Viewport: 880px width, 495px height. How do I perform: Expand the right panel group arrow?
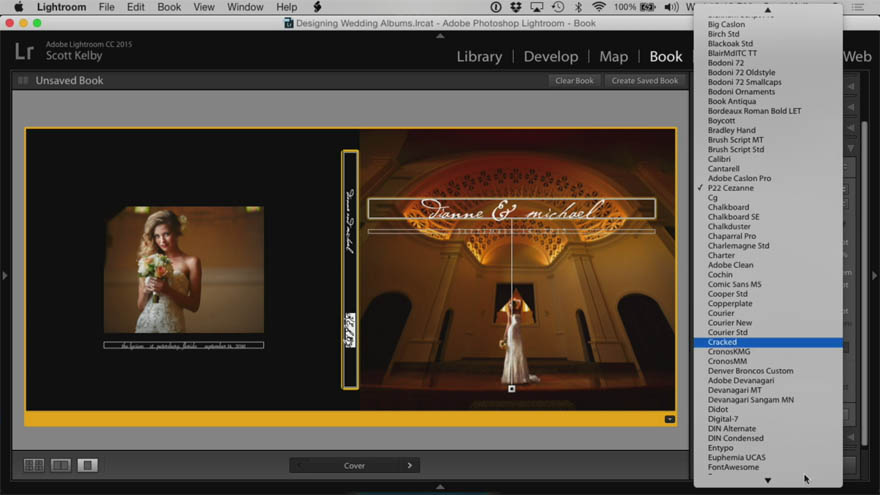click(874, 276)
